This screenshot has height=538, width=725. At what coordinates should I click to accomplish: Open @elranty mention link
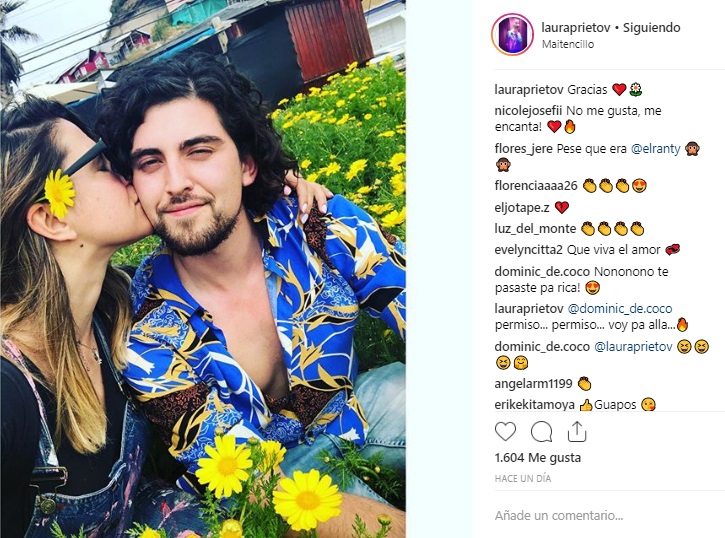[x=656, y=149]
